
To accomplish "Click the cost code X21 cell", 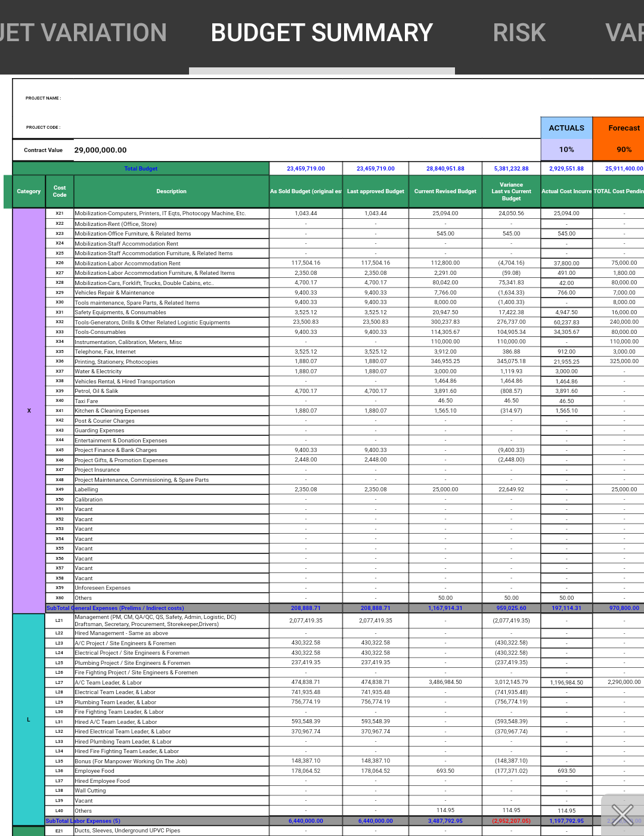I will pyautogui.click(x=60, y=213).
